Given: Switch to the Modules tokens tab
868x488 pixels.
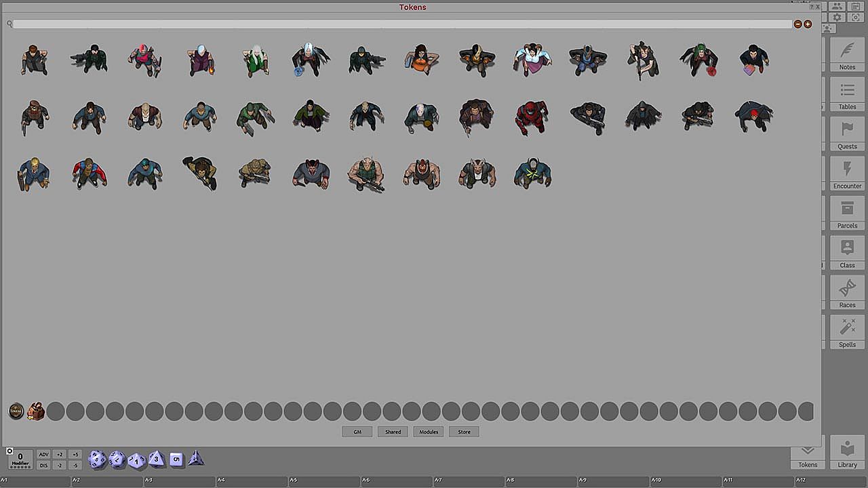Looking at the screenshot, I should (429, 432).
